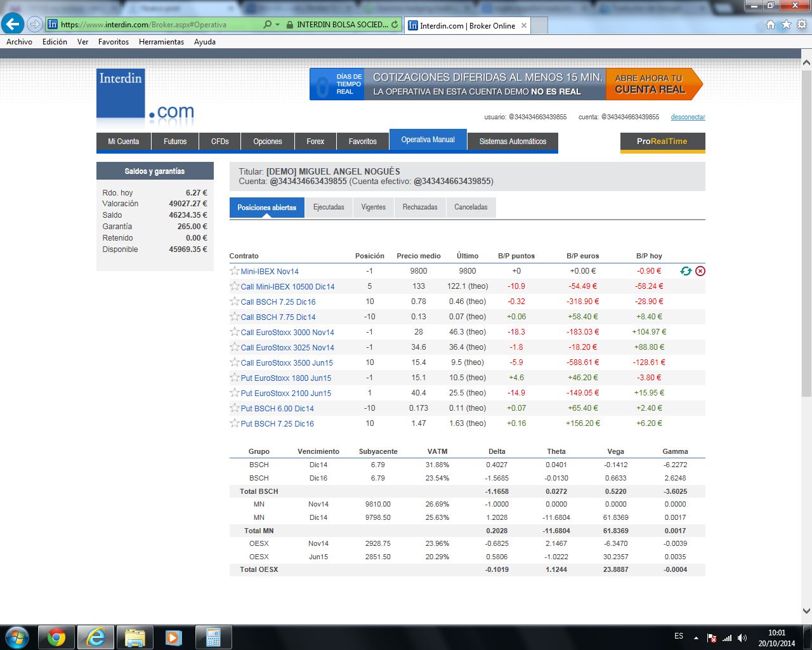Open Sistemas Automáticos section

coord(513,142)
